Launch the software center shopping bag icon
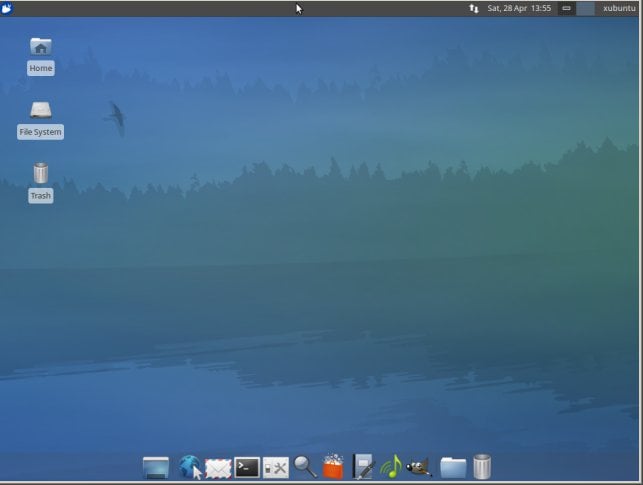 333,467
